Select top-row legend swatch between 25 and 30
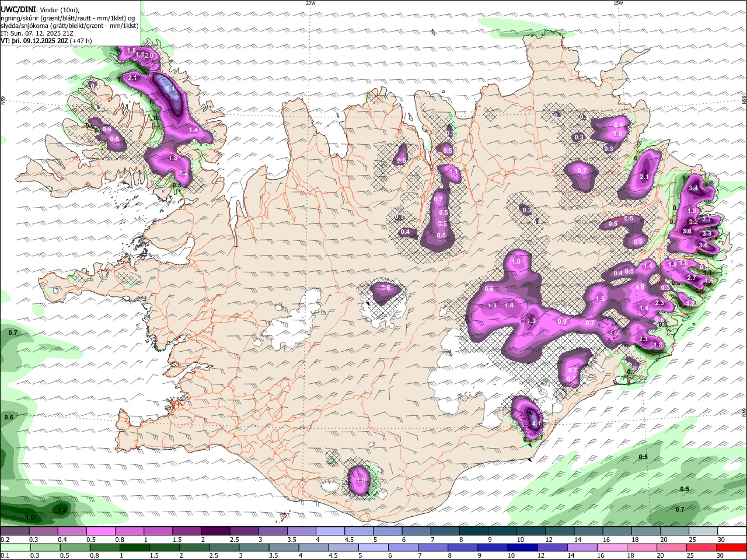Screen dimensions: 747x560 click(x=703, y=531)
